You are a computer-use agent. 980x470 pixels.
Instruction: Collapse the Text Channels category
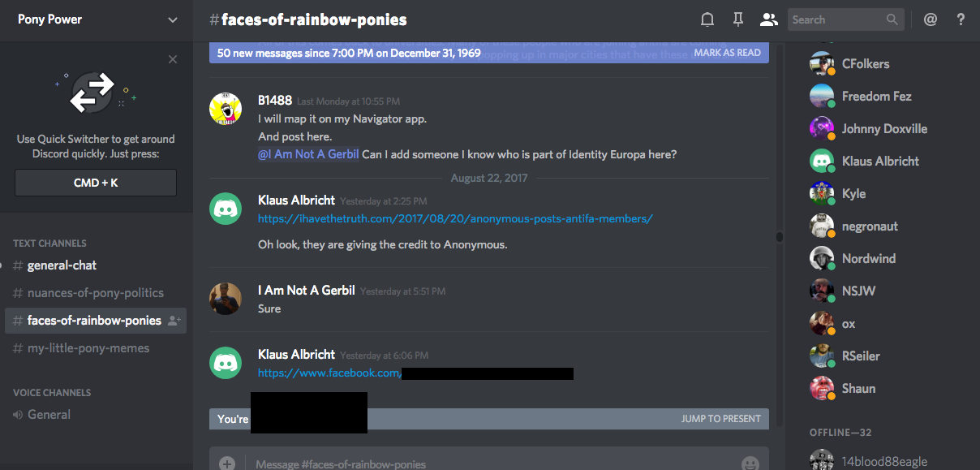point(49,243)
